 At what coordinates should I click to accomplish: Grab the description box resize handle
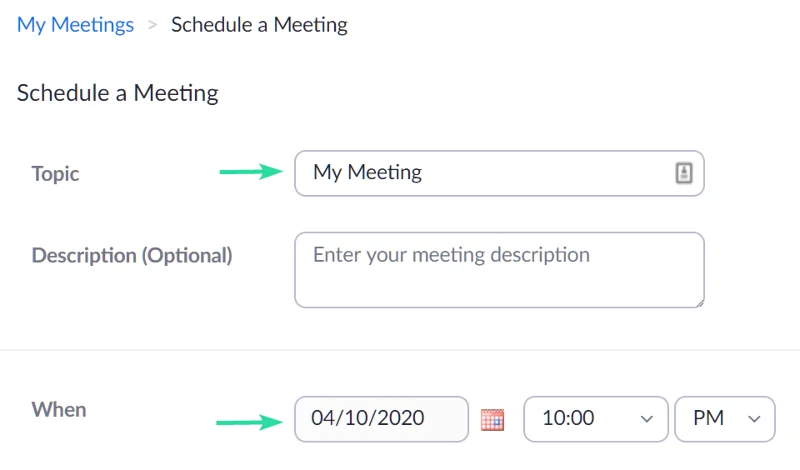[x=698, y=301]
